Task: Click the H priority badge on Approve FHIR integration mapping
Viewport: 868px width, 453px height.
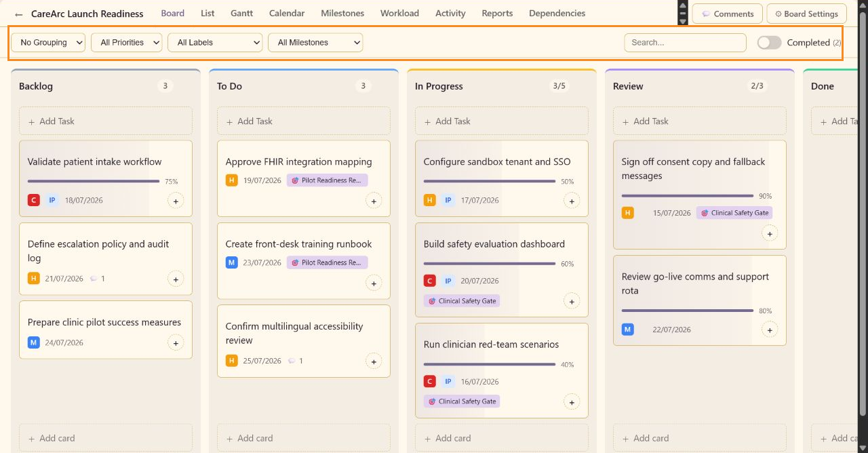Action: 232,180
